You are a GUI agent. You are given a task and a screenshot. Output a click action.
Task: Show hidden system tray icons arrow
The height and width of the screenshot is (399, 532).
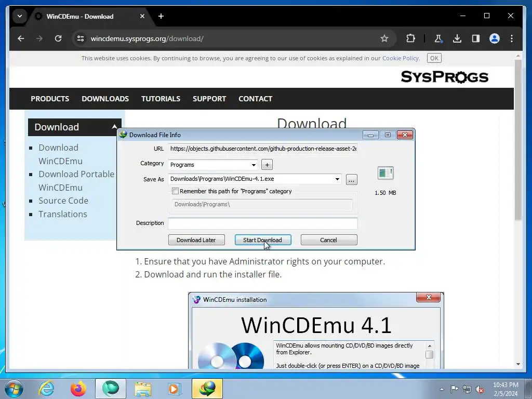click(442, 389)
